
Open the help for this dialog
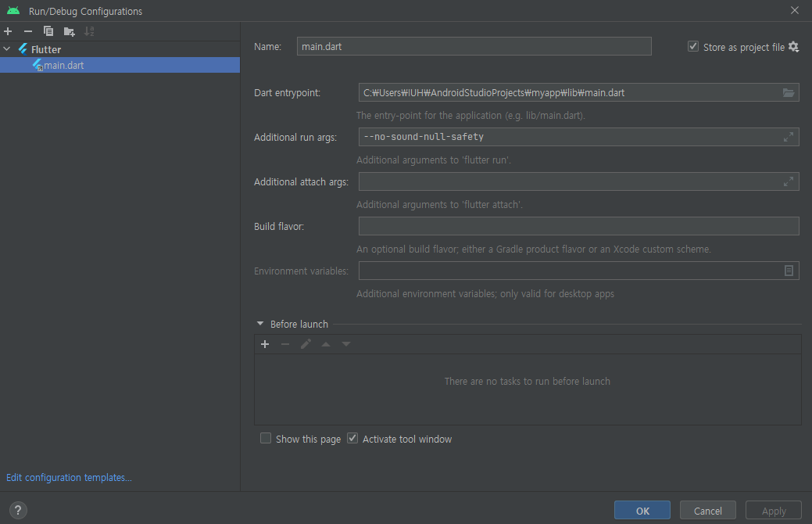[x=18, y=510]
